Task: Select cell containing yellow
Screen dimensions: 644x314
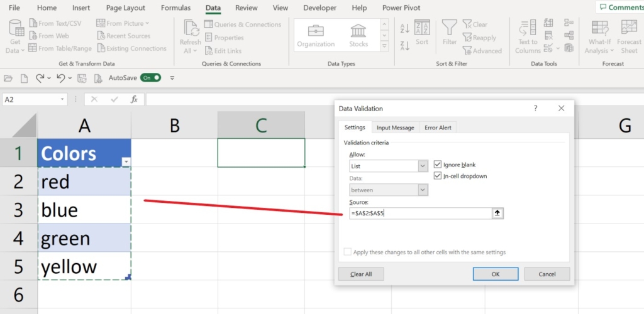Action: click(84, 266)
